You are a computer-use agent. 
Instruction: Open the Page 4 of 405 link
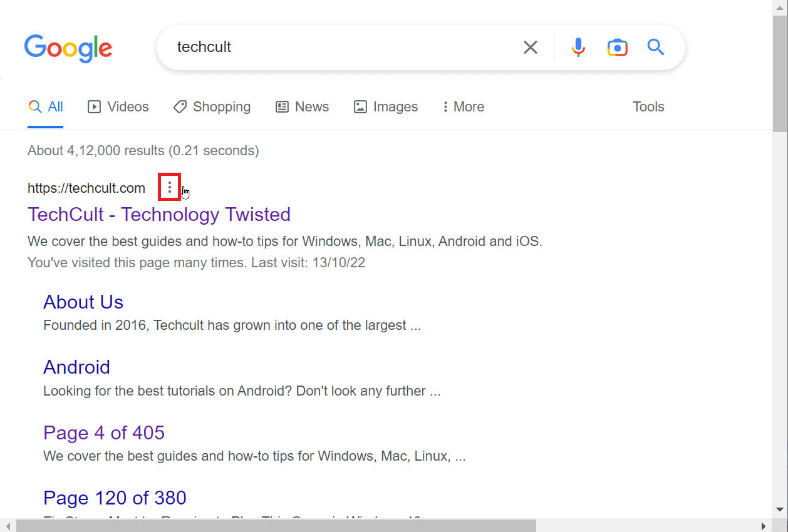pos(104,432)
